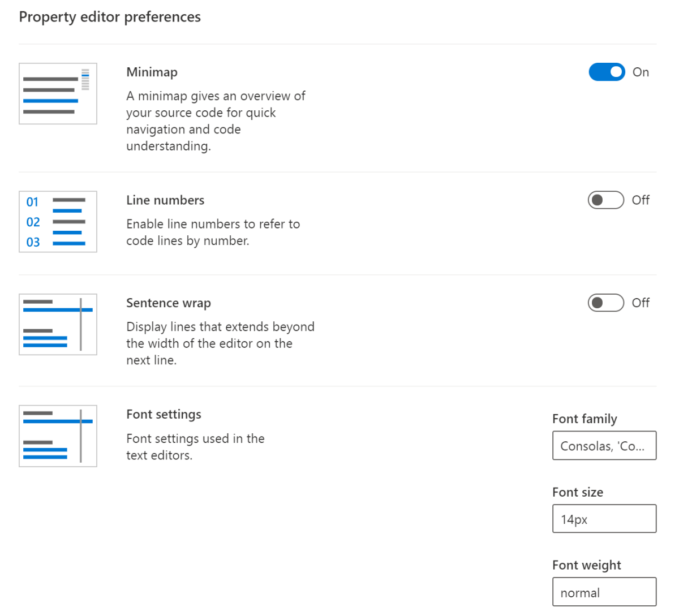Click the Font size label
This screenshot has height=616, width=679.
pos(577,492)
